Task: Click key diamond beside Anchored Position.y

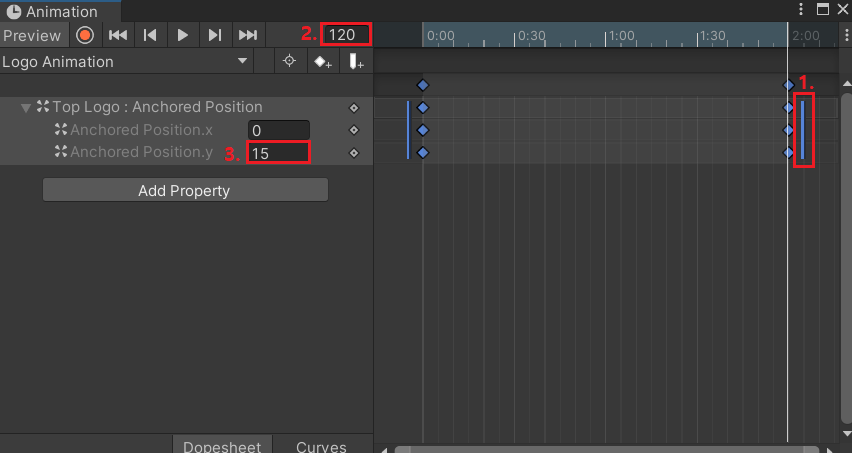Action: [x=354, y=153]
